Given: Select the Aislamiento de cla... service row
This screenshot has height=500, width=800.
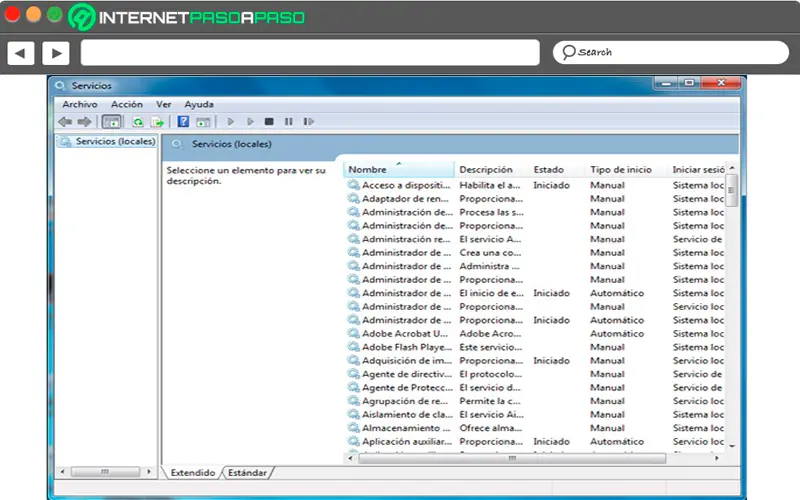Looking at the screenshot, I should pos(536,414).
